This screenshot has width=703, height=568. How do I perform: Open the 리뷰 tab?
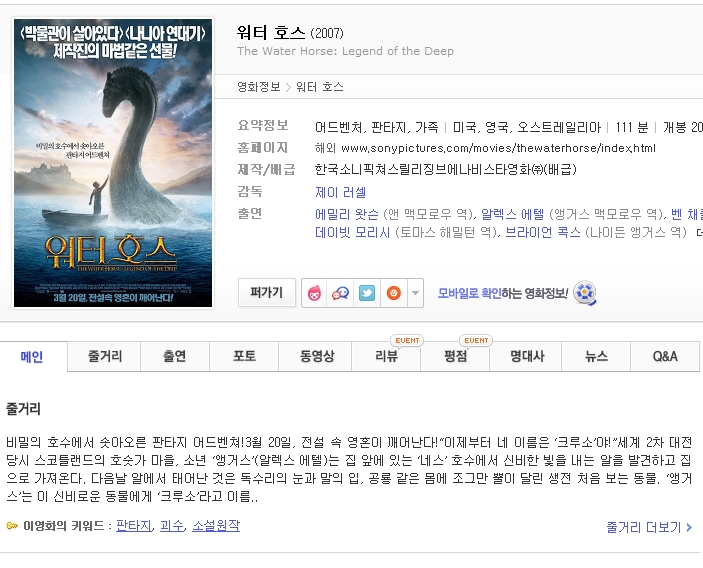pyautogui.click(x=386, y=356)
